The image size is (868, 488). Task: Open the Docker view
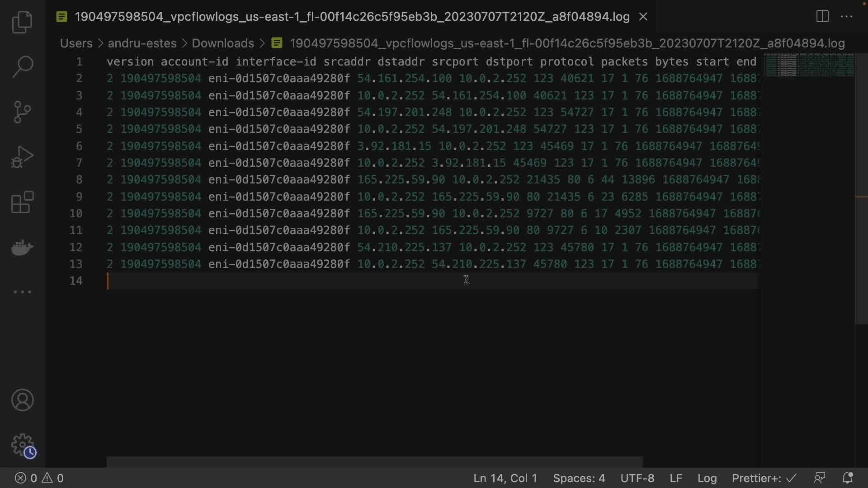(22, 247)
